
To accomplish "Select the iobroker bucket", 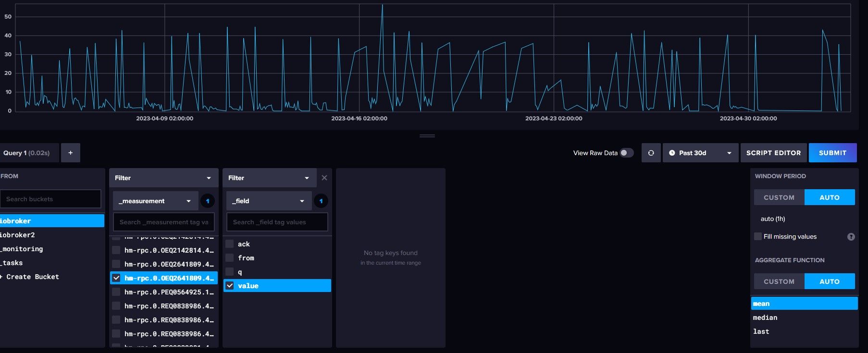I will pos(52,221).
